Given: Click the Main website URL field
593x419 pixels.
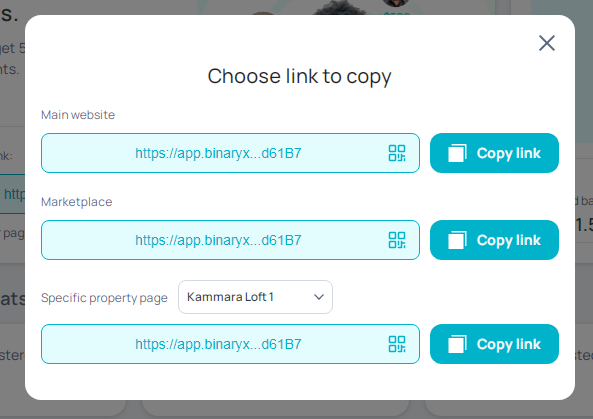Looking at the screenshot, I should pyautogui.click(x=230, y=153).
